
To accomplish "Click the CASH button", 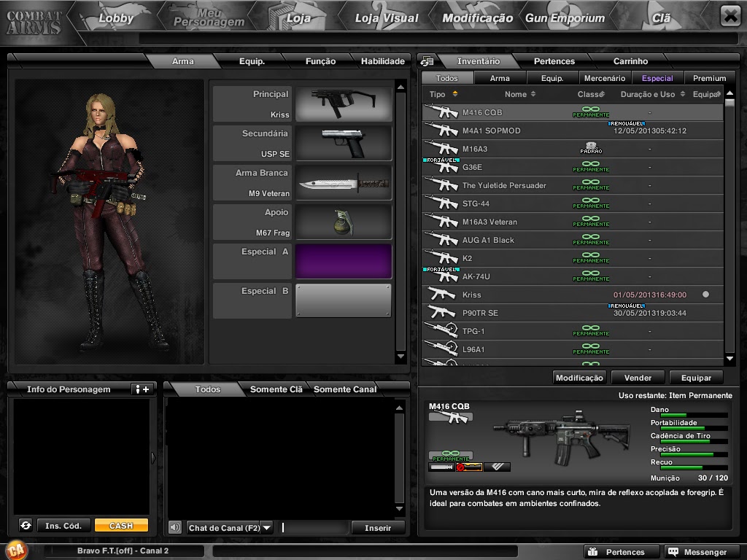I will click(x=121, y=524).
